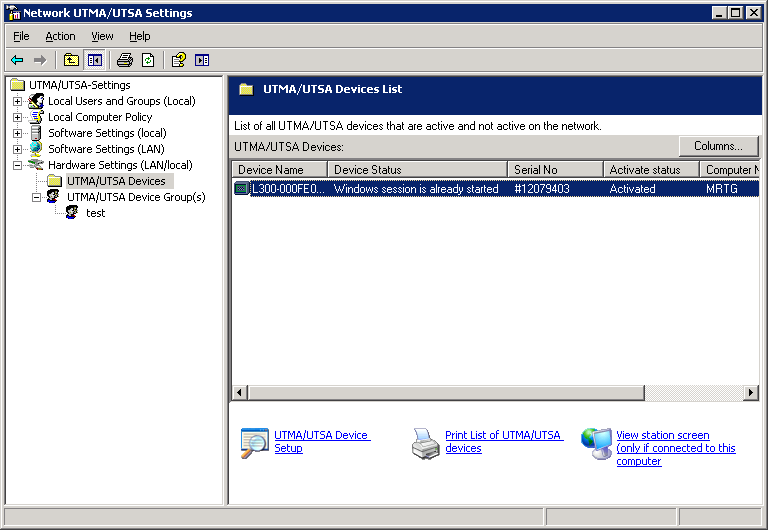This screenshot has height=530, width=768.
Task: Open the UTMA/UTSA Device Setup link
Action: click(322, 441)
